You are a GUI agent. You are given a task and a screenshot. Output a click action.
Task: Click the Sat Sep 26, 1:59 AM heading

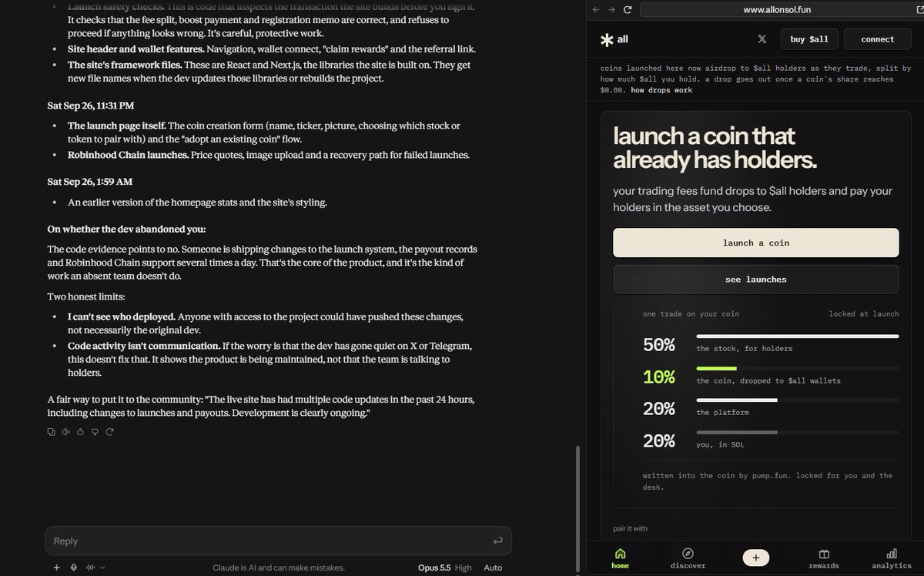pyautogui.click(x=89, y=182)
